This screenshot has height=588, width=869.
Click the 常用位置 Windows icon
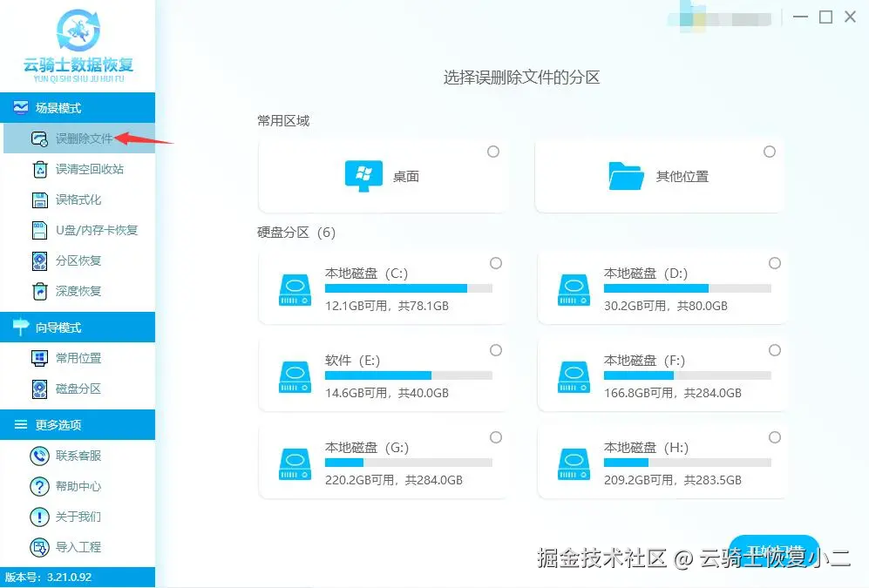(x=39, y=358)
